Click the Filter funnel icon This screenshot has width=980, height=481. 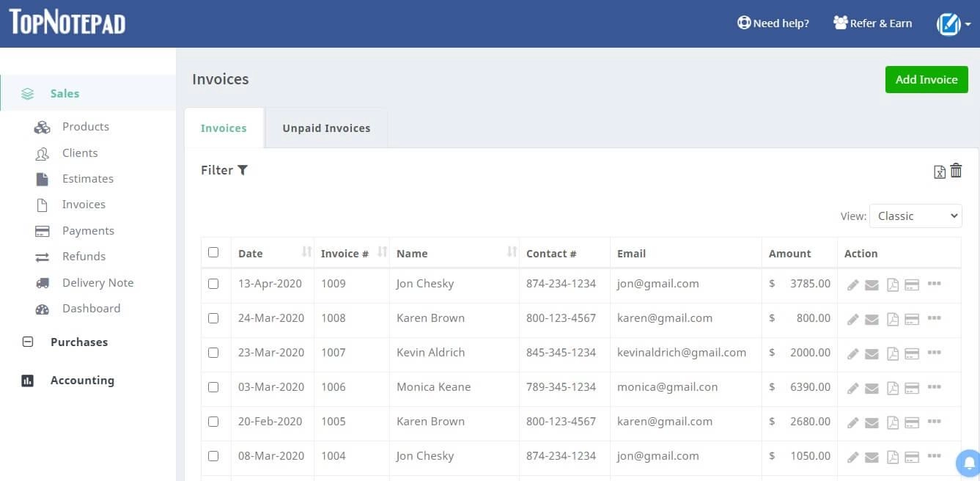pos(243,170)
